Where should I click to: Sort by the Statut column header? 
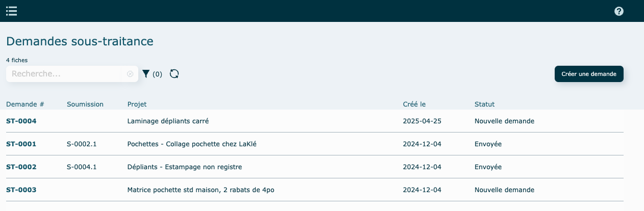pyautogui.click(x=484, y=104)
